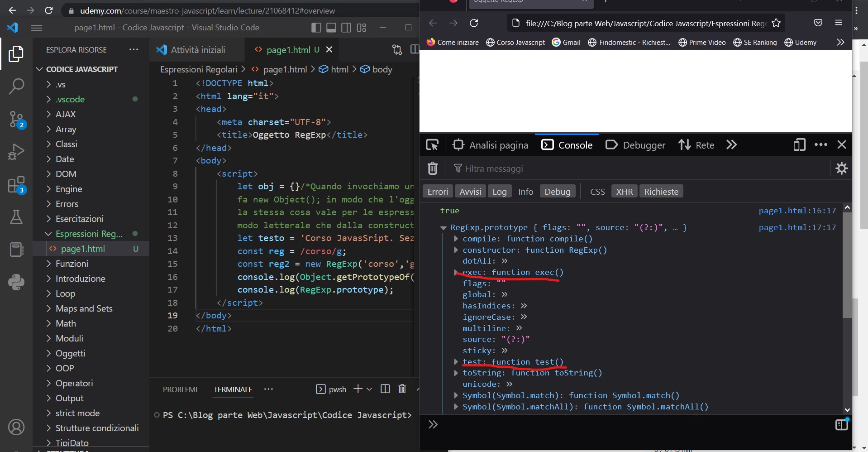Click html breadcrumb in editor

point(339,69)
